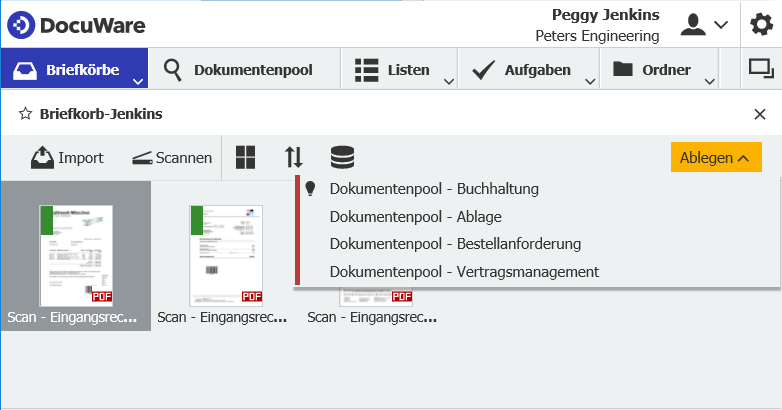Switch to thumbnail grid view
782x410 pixels.
246,157
